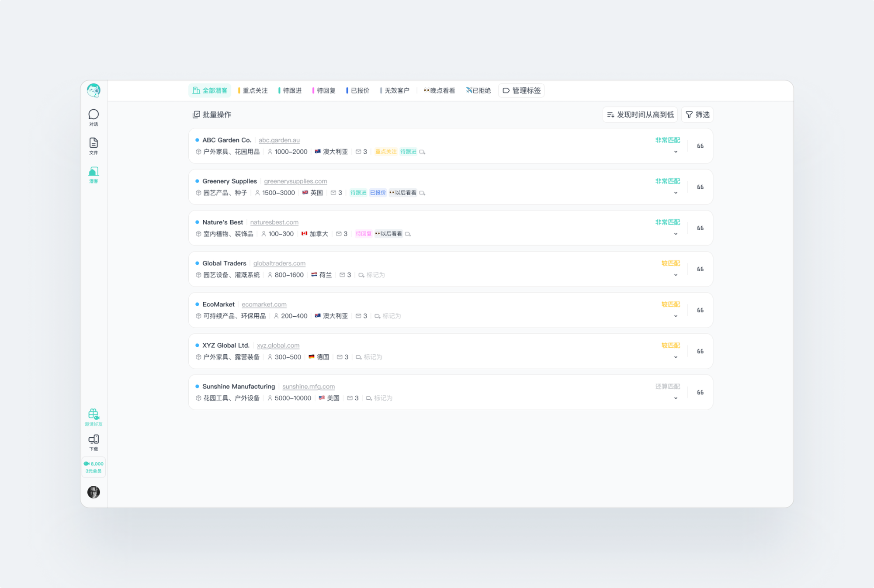Click the tag icon after Greenery Supplies' tags
The height and width of the screenshot is (588, 874).
(x=422, y=193)
